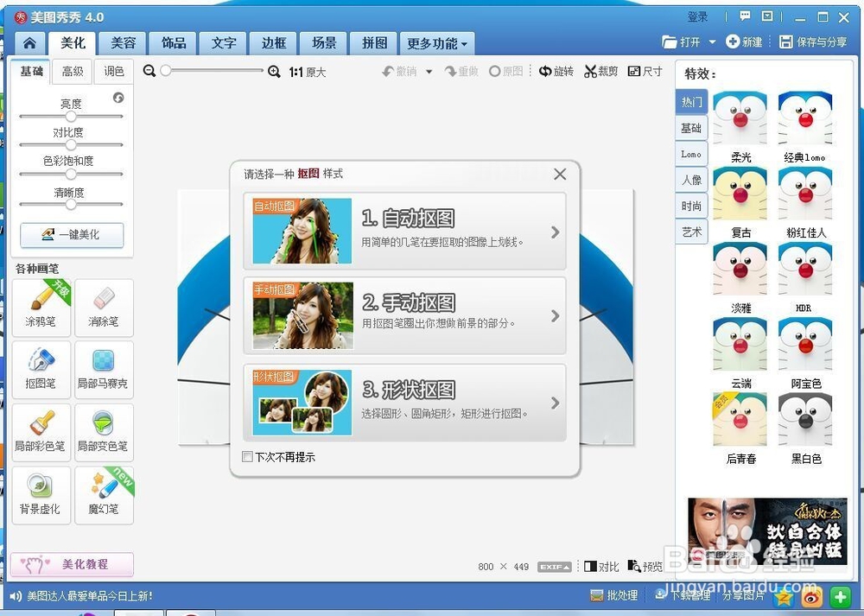
Task: Click the 预览 preview icon
Action: (x=645, y=567)
